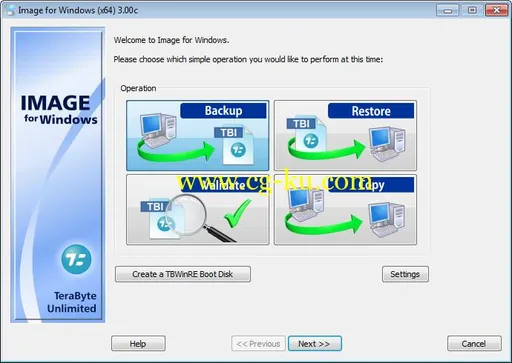512x363 pixels.
Task: Close the Image for Windows window
Action: pos(496,10)
